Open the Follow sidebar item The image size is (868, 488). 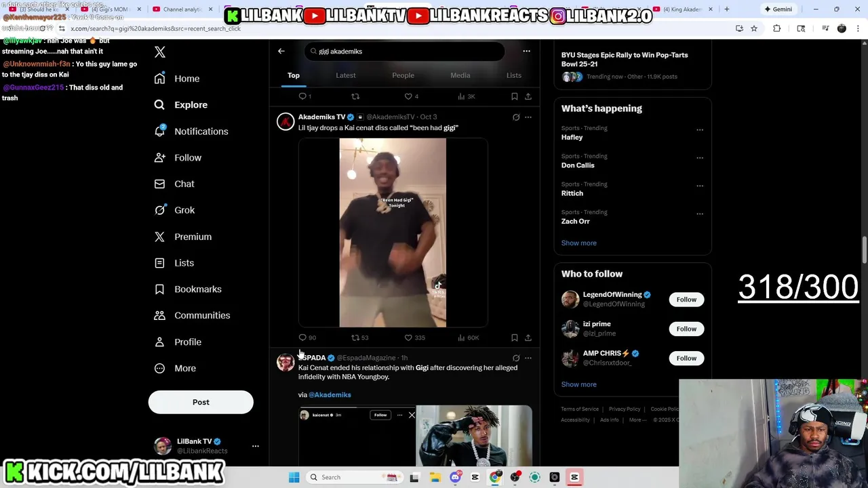point(178,158)
